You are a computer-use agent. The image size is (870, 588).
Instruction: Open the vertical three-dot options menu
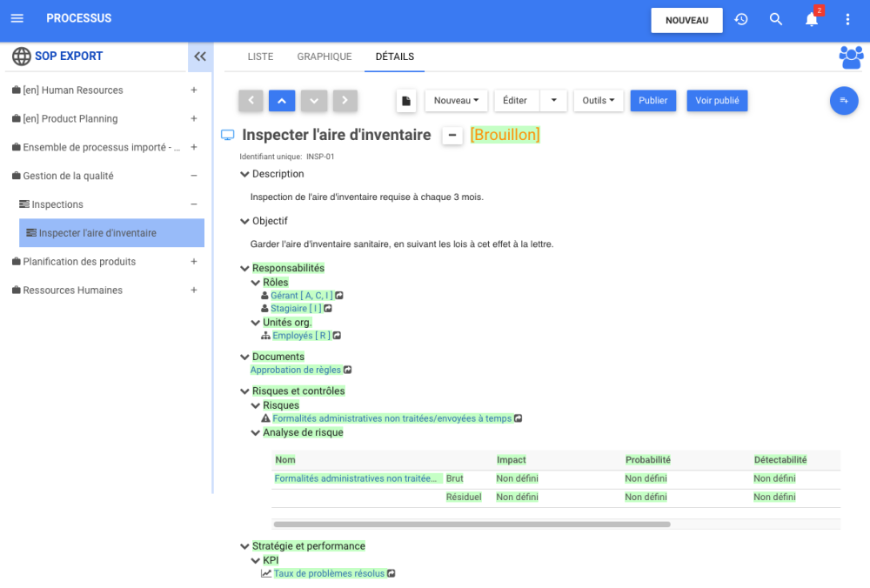pyautogui.click(x=847, y=19)
